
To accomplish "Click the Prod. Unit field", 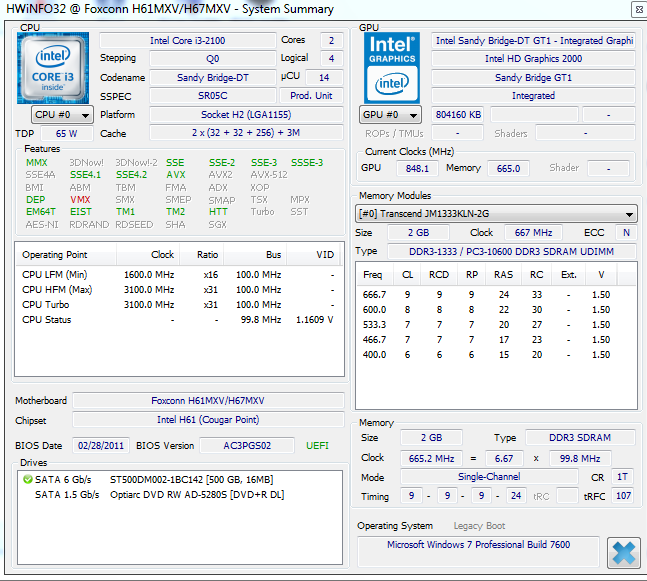I will [x=311, y=96].
